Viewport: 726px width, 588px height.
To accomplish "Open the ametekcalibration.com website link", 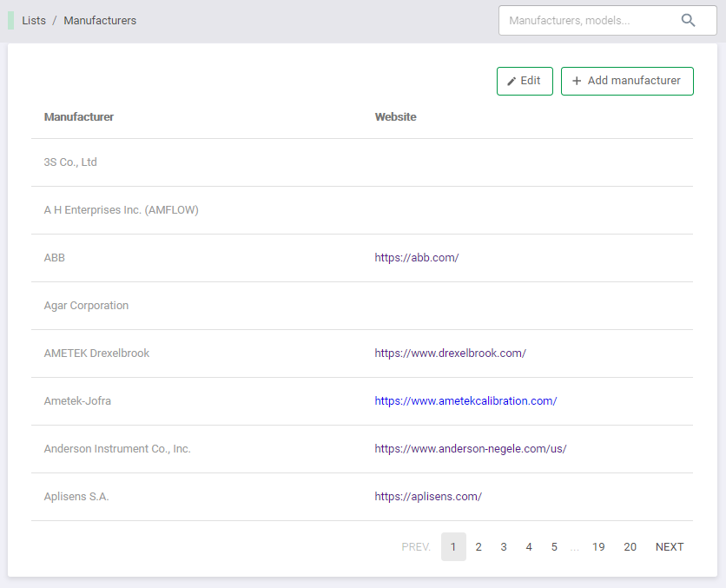I will [465, 401].
